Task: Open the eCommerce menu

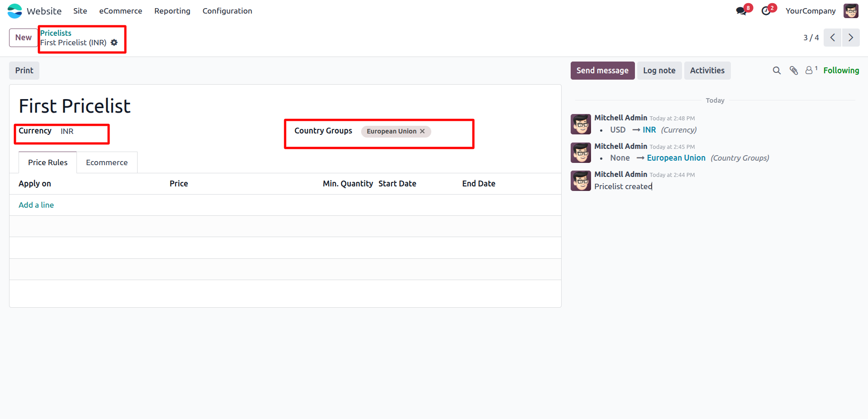Action: [x=120, y=11]
